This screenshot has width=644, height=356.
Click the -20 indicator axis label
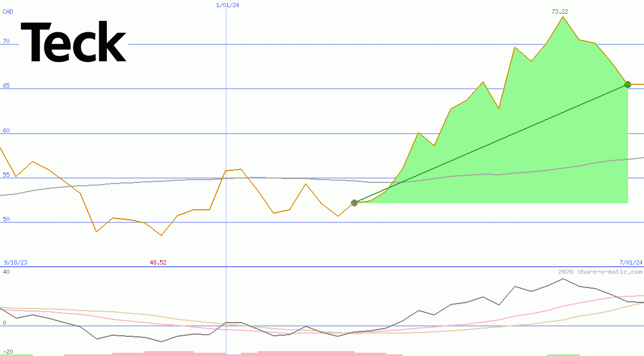pos(8,352)
